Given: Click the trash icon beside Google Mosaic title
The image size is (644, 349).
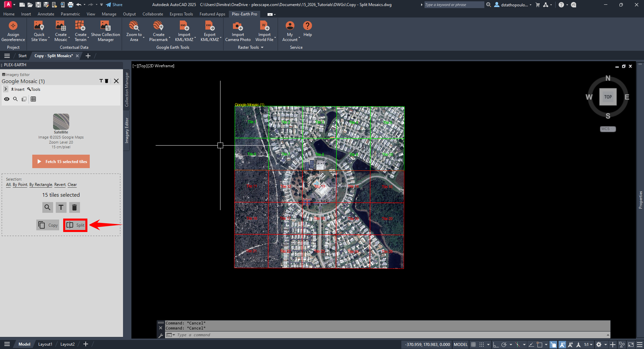Looking at the screenshot, I should tap(107, 81).
